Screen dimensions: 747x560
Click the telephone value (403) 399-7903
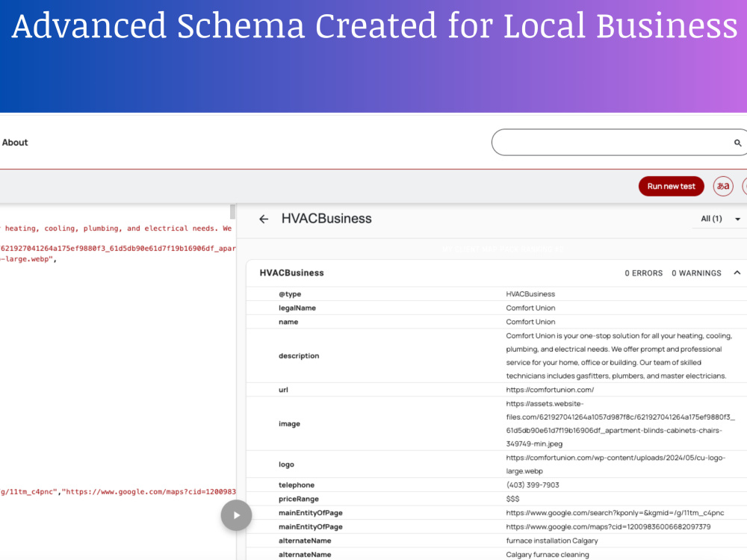[x=533, y=485]
